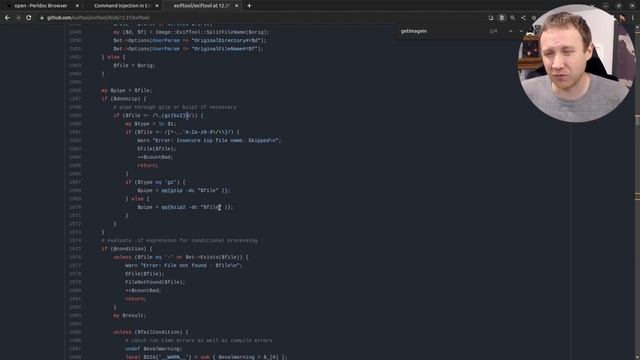The width and height of the screenshot is (640, 360).
Task: Close the 'exiftool/exiftool at 12.37' tab
Action: point(236,6)
